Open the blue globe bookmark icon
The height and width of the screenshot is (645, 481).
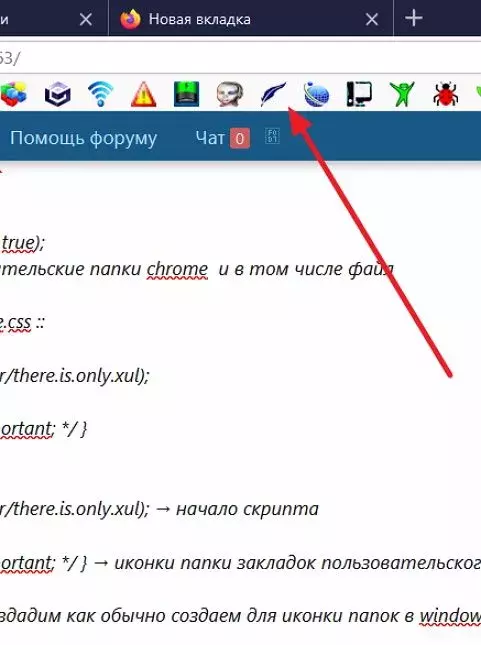click(x=316, y=94)
